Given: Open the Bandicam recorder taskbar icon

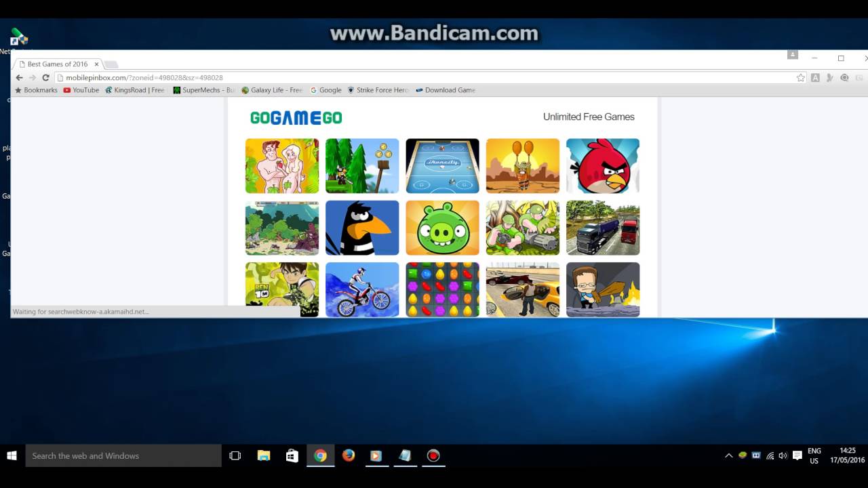Looking at the screenshot, I should (x=433, y=455).
